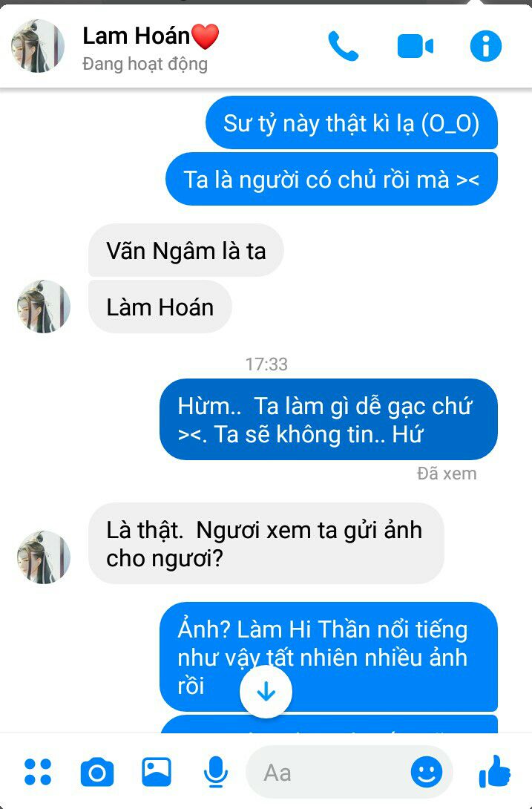The width and height of the screenshot is (532, 809).
Task: Start a video call with Lam Hoán
Action: [415, 46]
